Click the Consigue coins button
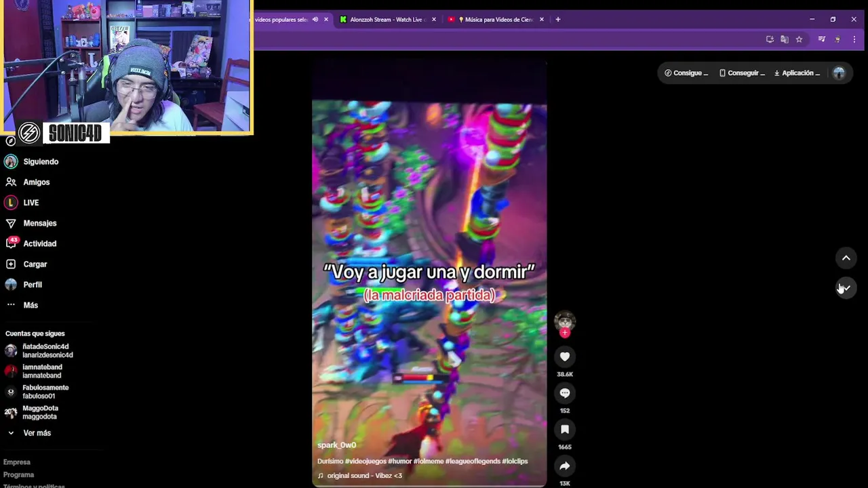Image resolution: width=868 pixels, height=488 pixels. [x=686, y=73]
